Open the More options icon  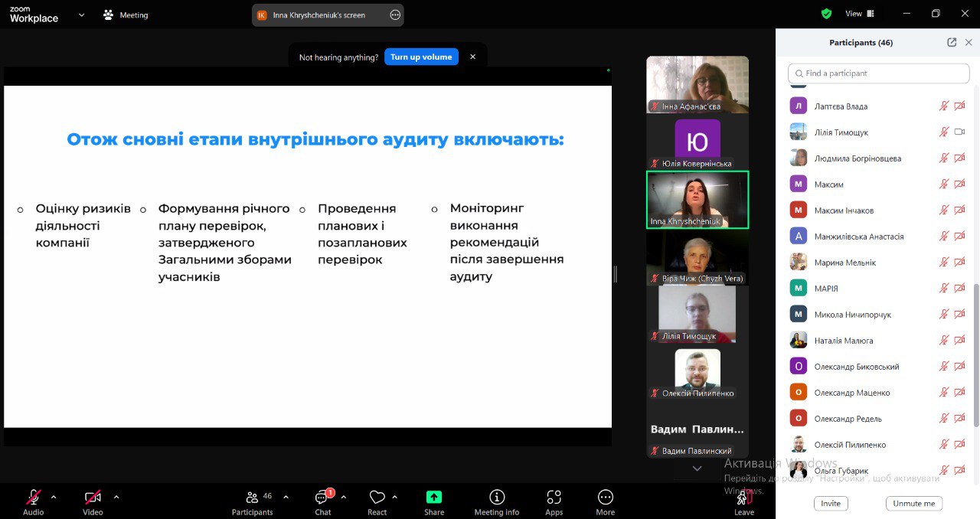(x=605, y=498)
